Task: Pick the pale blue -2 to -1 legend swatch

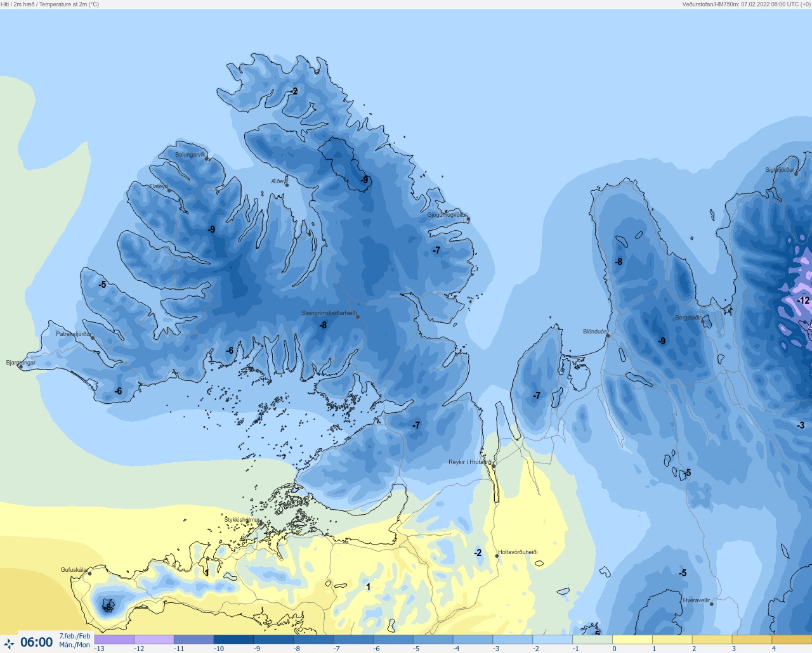Action: click(x=553, y=640)
